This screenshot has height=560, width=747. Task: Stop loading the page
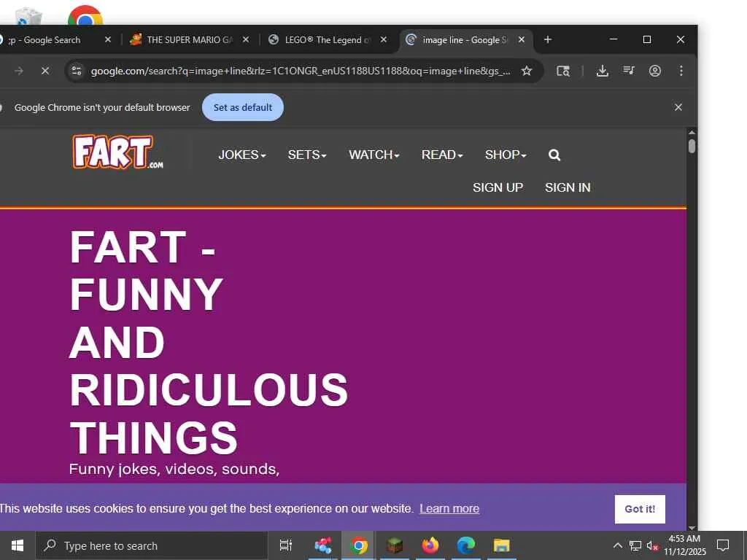44,71
